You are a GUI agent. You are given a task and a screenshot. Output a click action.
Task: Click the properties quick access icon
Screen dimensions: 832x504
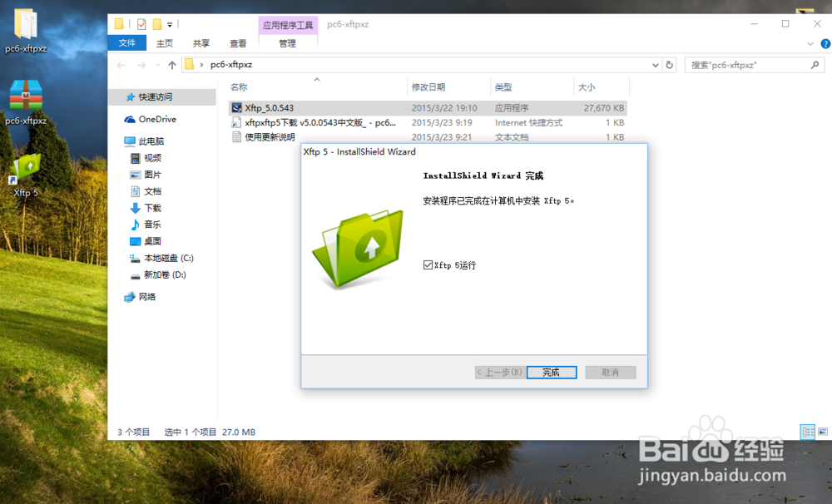pyautogui.click(x=141, y=24)
